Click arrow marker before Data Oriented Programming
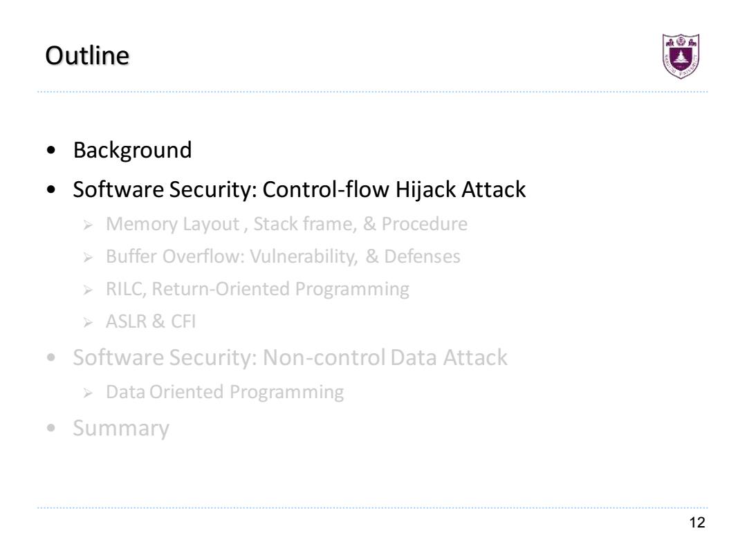 (88, 393)
